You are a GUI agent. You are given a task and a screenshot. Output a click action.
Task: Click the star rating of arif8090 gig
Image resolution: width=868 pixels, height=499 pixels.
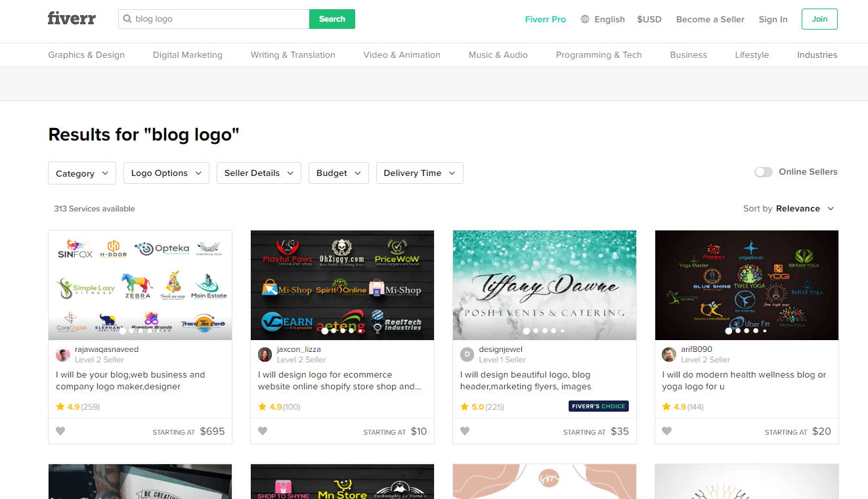[683, 407]
